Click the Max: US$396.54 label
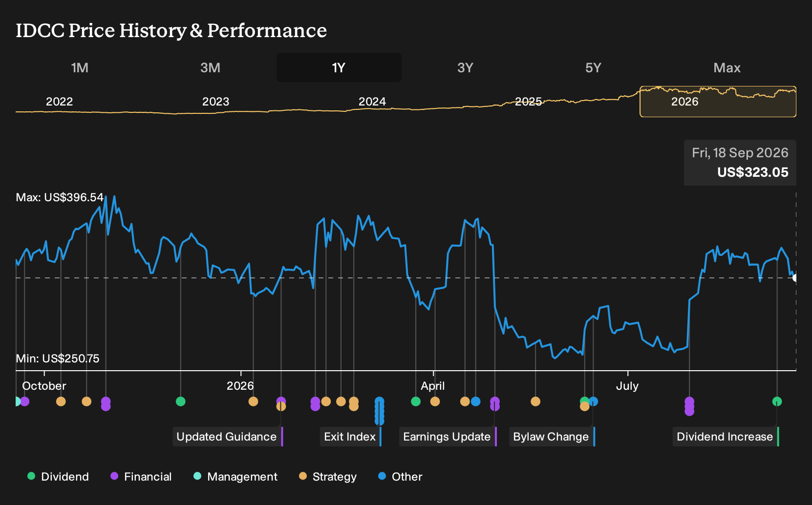812x505 pixels. click(x=60, y=197)
